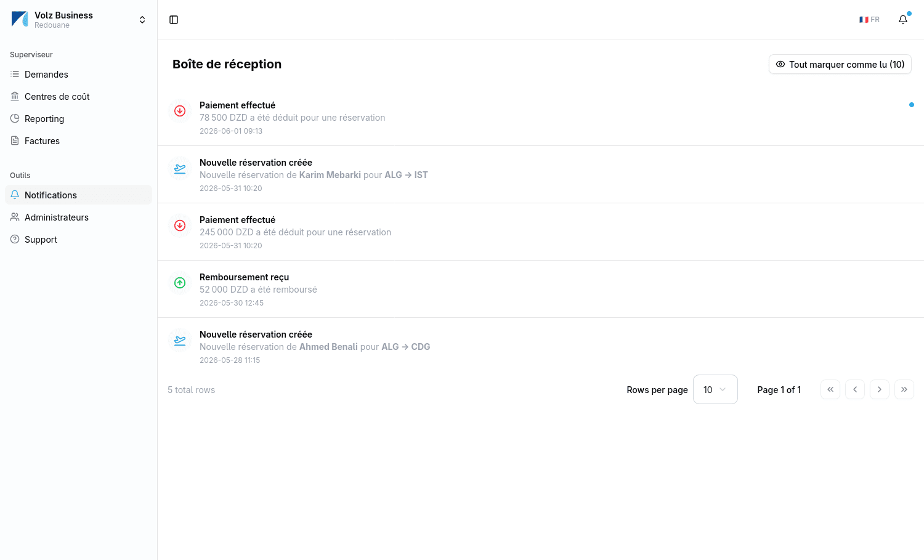Viewport: 924px width, 560px height.
Task: Open Factures page
Action: [x=78, y=140]
